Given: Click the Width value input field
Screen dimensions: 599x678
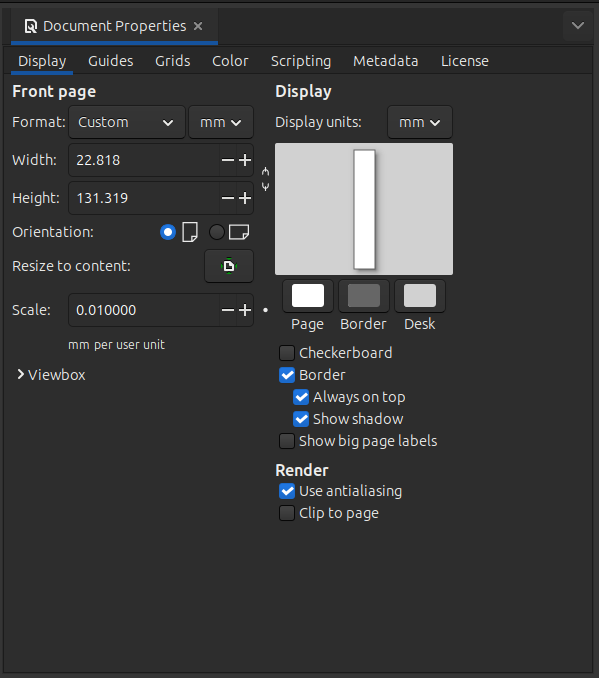Looking at the screenshot, I should pyautogui.click(x=144, y=160).
